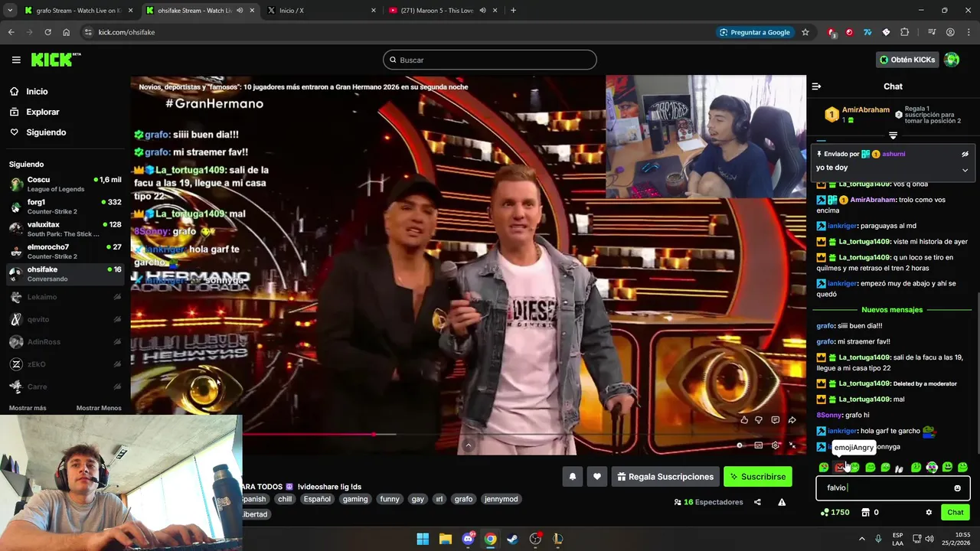Mute the ohsifake Stream tab audio
The height and width of the screenshot is (551, 980).
tap(240, 11)
